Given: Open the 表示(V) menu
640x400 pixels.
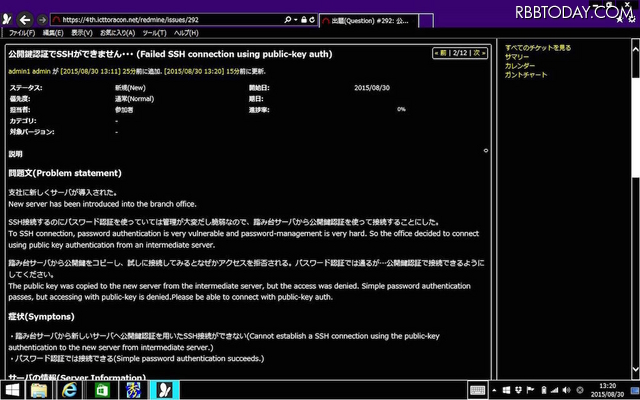Looking at the screenshot, I should coord(82,33).
